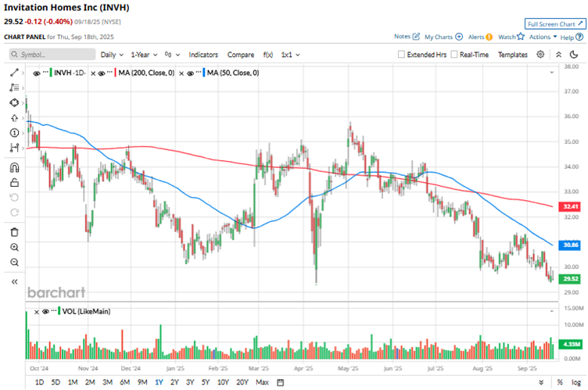Select the arrow marker tool
Image resolution: width=588 pixels, height=390 pixels.
tap(14, 118)
